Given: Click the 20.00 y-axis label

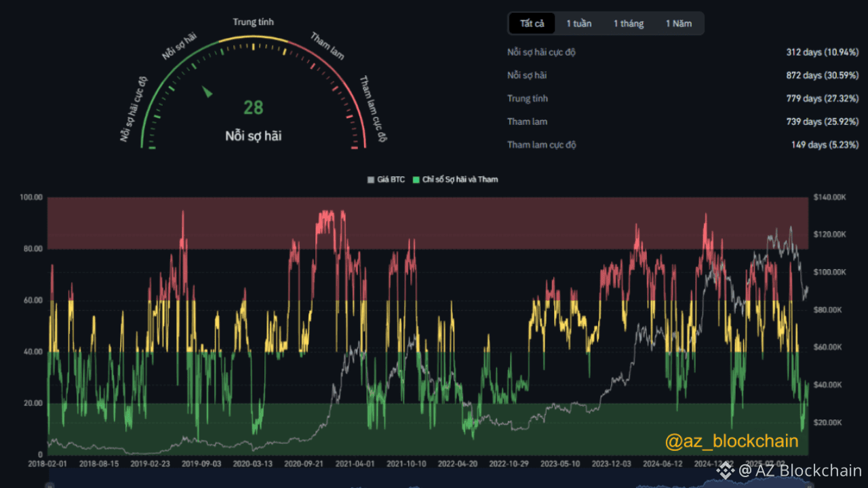Looking at the screenshot, I should point(33,403).
